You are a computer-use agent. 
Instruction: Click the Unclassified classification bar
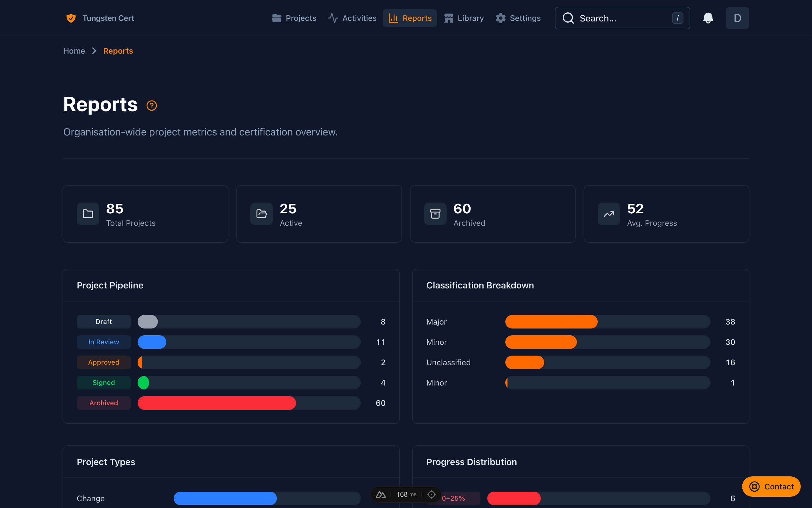coord(524,362)
